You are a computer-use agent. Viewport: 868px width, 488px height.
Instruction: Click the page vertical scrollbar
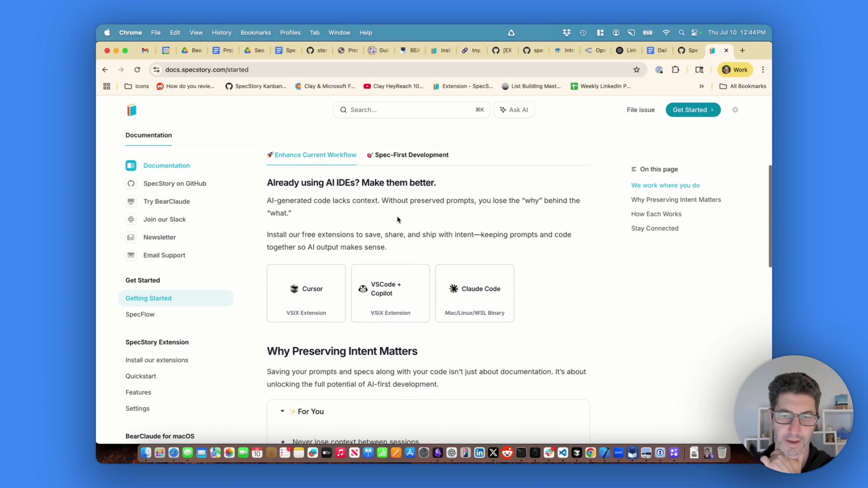point(770,216)
